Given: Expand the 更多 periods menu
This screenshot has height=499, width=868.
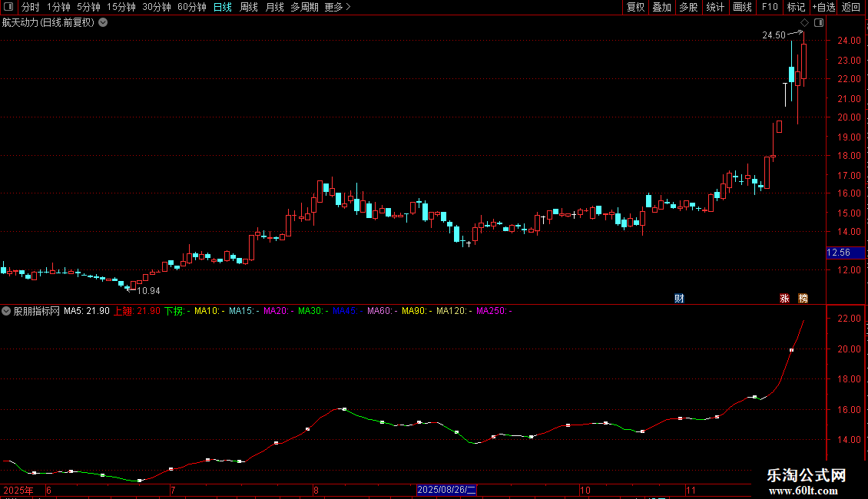Looking at the screenshot, I should click(337, 7).
